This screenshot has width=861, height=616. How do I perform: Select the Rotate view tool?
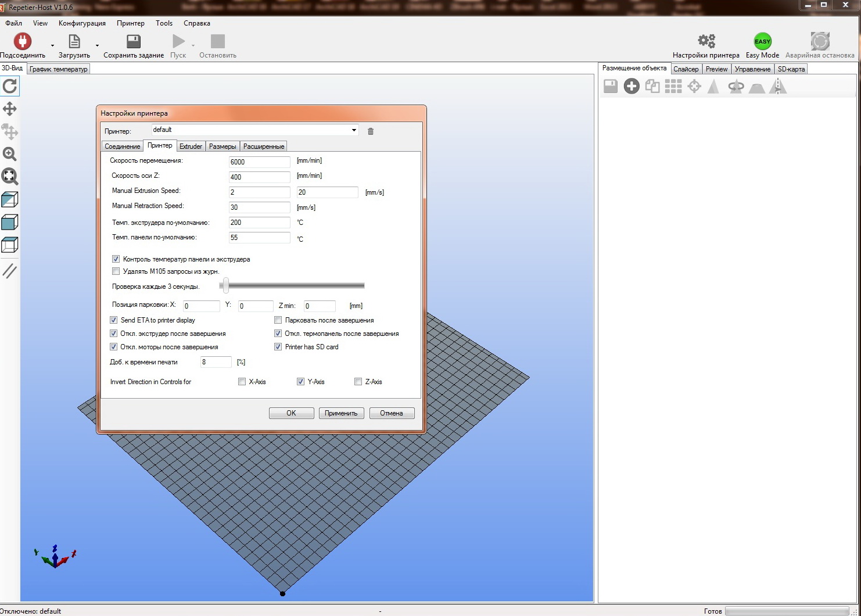pos(10,86)
